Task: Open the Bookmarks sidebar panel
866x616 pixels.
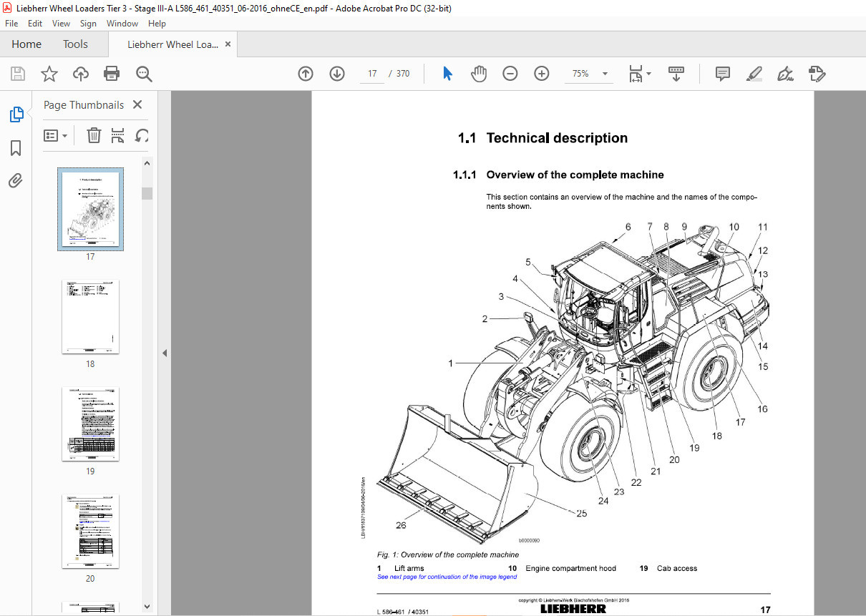Action: (16, 148)
